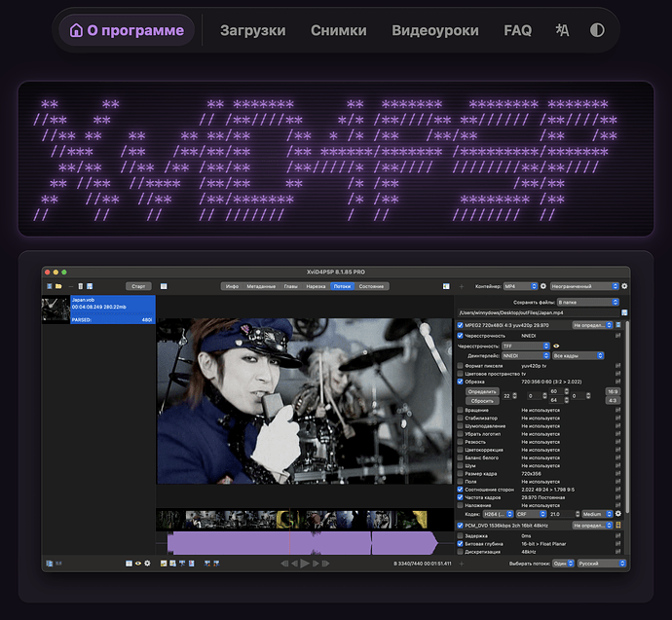Open the Неограниченный dropdown
This screenshot has width=672, height=620.
click(x=584, y=286)
